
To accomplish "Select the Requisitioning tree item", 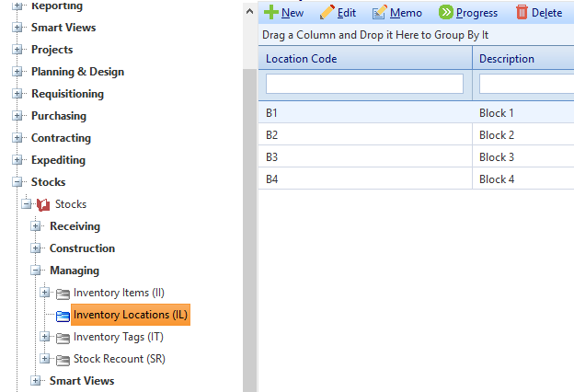I will (x=67, y=94).
